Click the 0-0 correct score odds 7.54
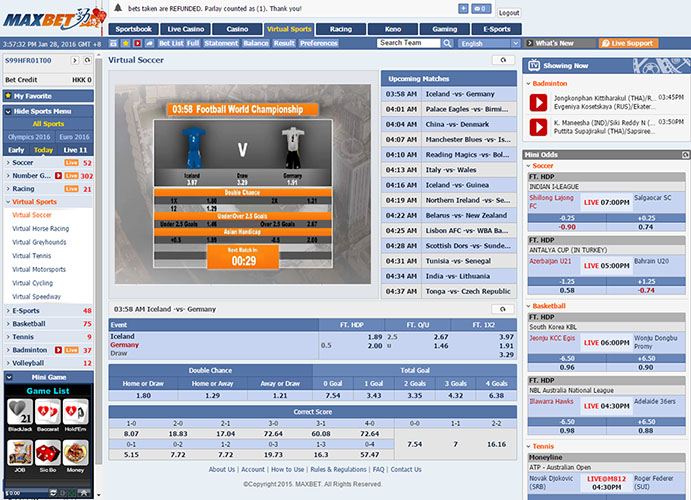This screenshot has width=691, height=500. pos(415,444)
